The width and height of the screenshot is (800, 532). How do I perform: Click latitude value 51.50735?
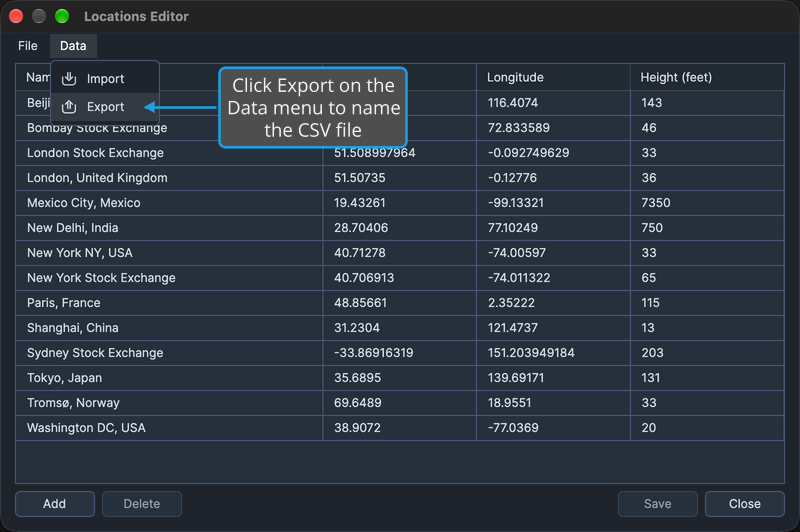tap(360, 178)
